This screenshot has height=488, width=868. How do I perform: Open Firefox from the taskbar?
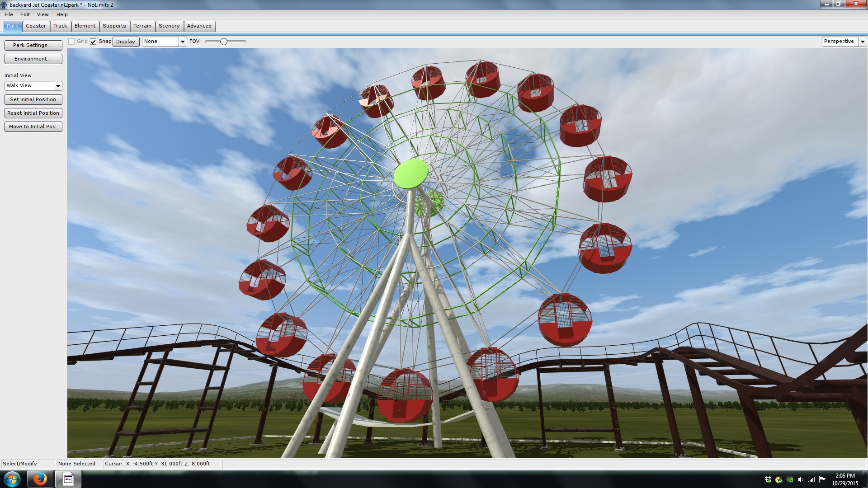40,479
